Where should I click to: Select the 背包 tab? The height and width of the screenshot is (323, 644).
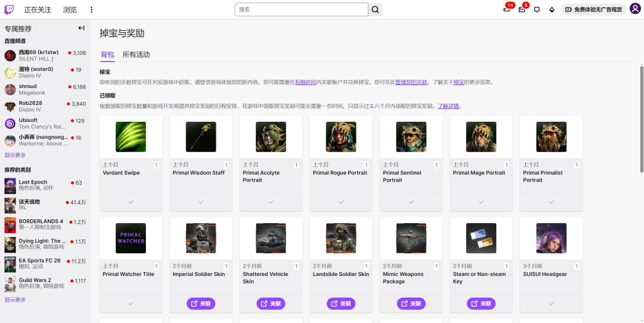click(x=108, y=55)
